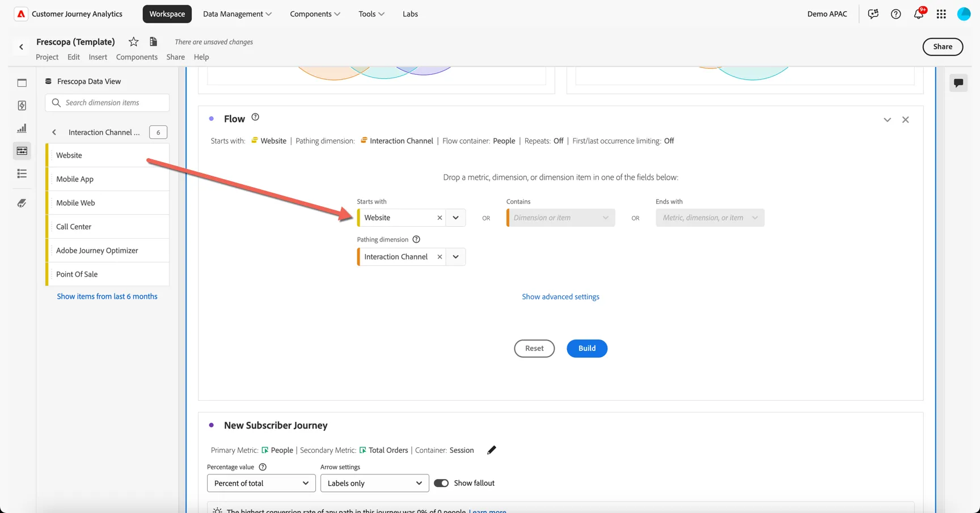Click the Percentage value help icon
This screenshot has width=980, height=513.
click(263, 467)
